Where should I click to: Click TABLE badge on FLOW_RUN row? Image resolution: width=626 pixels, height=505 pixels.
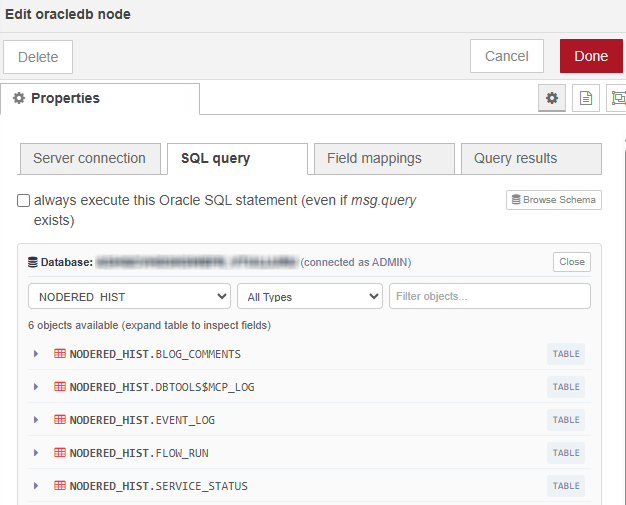pyautogui.click(x=566, y=452)
